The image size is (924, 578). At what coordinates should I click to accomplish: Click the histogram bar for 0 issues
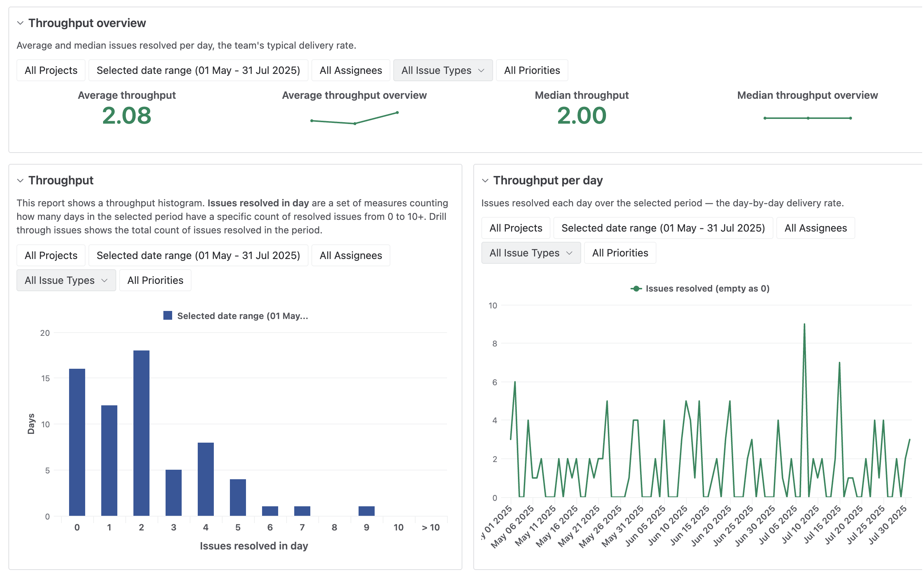pyautogui.click(x=77, y=442)
